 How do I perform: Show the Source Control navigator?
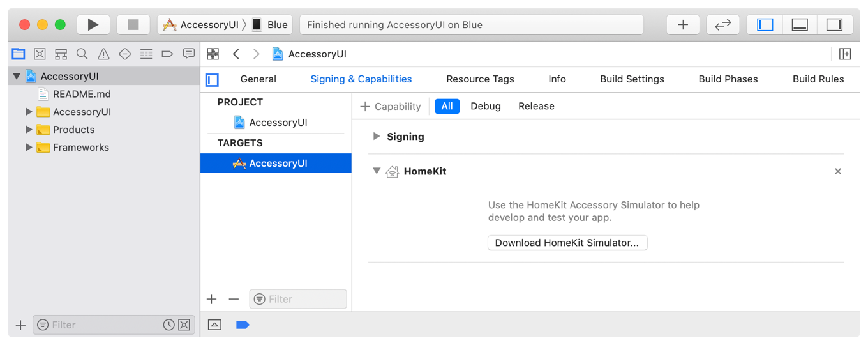[40, 54]
